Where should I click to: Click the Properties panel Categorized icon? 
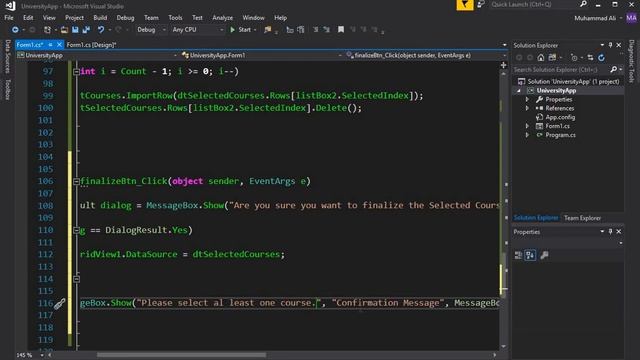point(518,256)
